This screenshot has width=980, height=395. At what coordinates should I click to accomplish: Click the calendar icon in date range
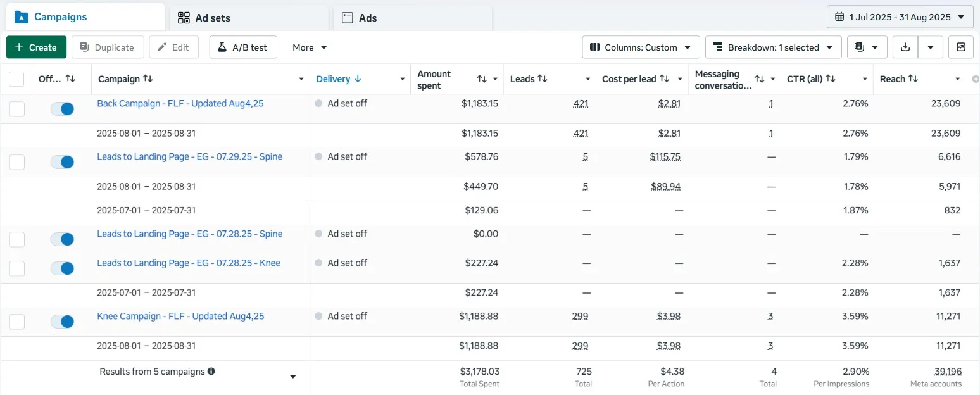(x=839, y=17)
